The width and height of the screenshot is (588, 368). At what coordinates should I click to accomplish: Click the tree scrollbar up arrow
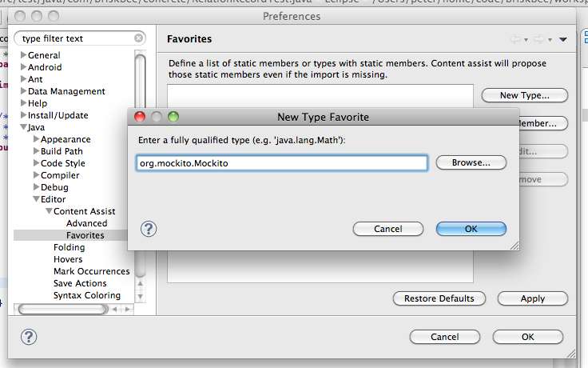point(140,283)
